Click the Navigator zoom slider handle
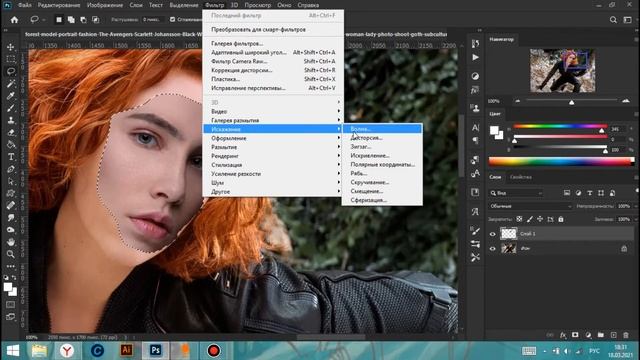The width and height of the screenshot is (640, 360). click(x=571, y=102)
